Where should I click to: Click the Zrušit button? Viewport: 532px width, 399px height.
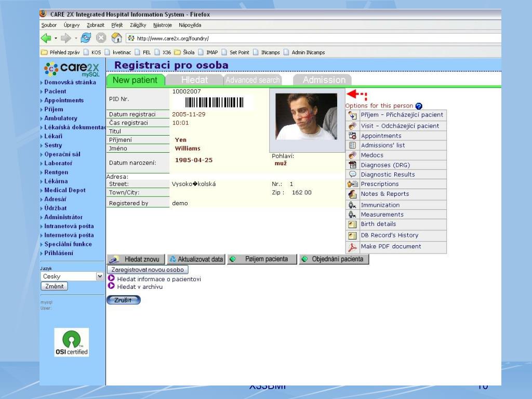(x=124, y=300)
